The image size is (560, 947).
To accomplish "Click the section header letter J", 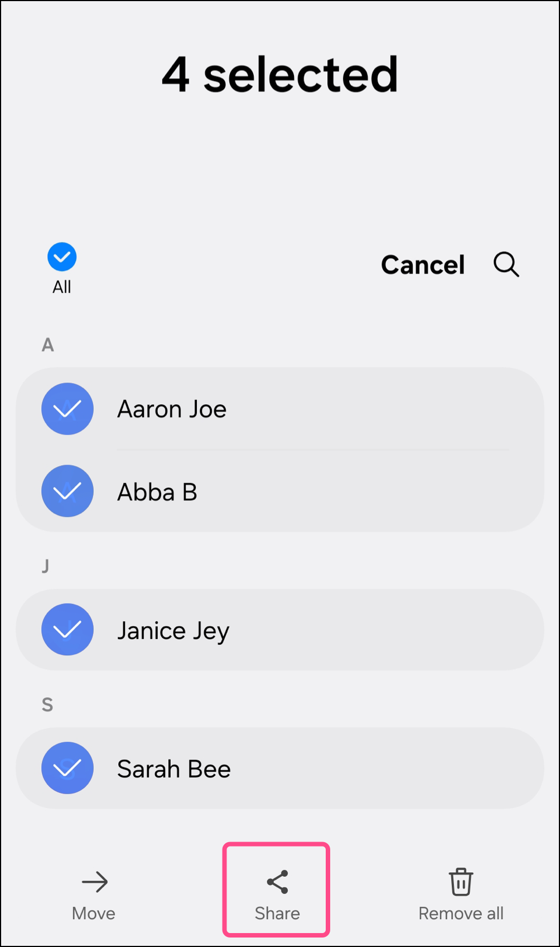I will tap(46, 566).
